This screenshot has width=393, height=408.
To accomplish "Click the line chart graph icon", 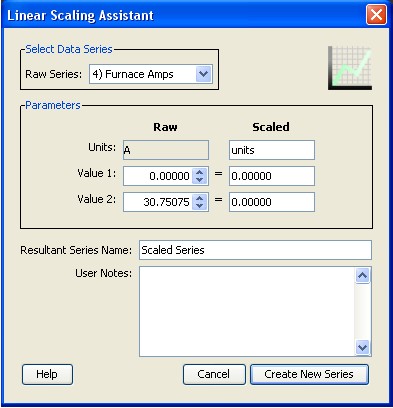I will pyautogui.click(x=350, y=68).
